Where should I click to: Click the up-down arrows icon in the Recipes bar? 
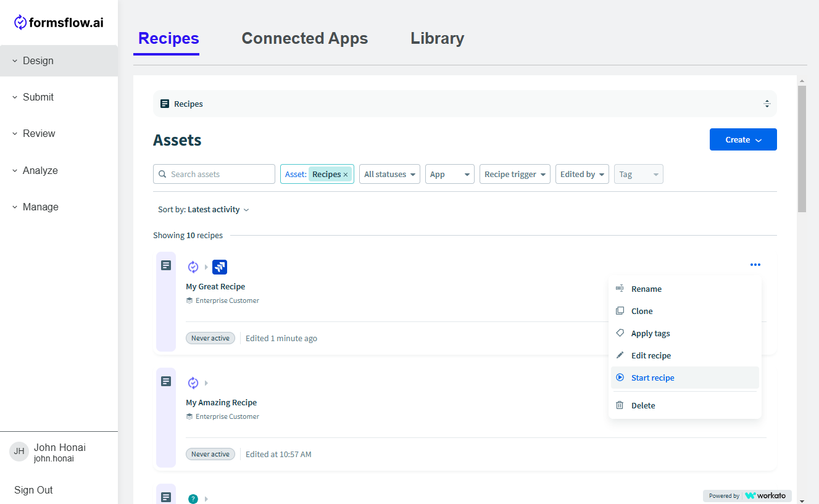click(x=767, y=104)
